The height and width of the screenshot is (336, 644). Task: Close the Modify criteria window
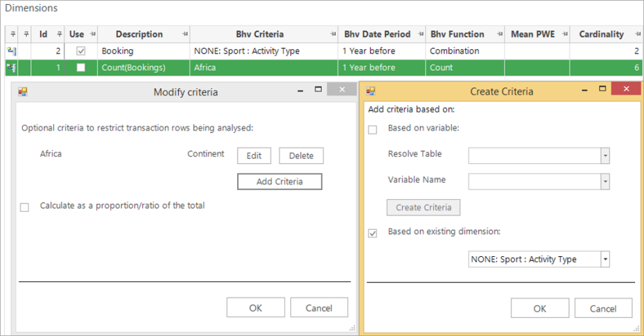[342, 90]
